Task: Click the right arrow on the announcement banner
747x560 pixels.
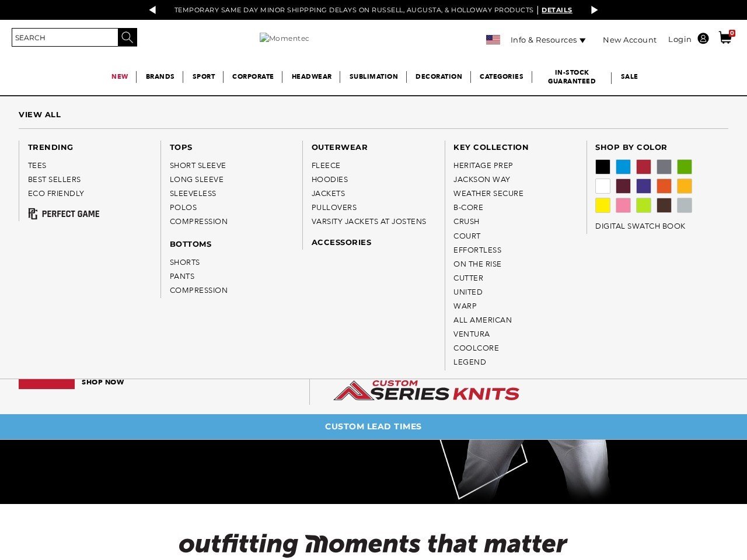Action: point(594,10)
